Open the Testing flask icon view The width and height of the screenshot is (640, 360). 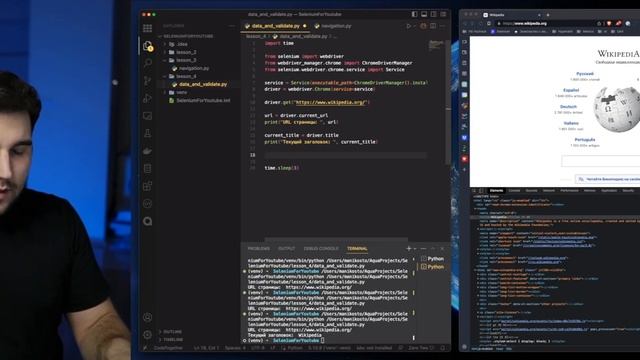click(148, 133)
